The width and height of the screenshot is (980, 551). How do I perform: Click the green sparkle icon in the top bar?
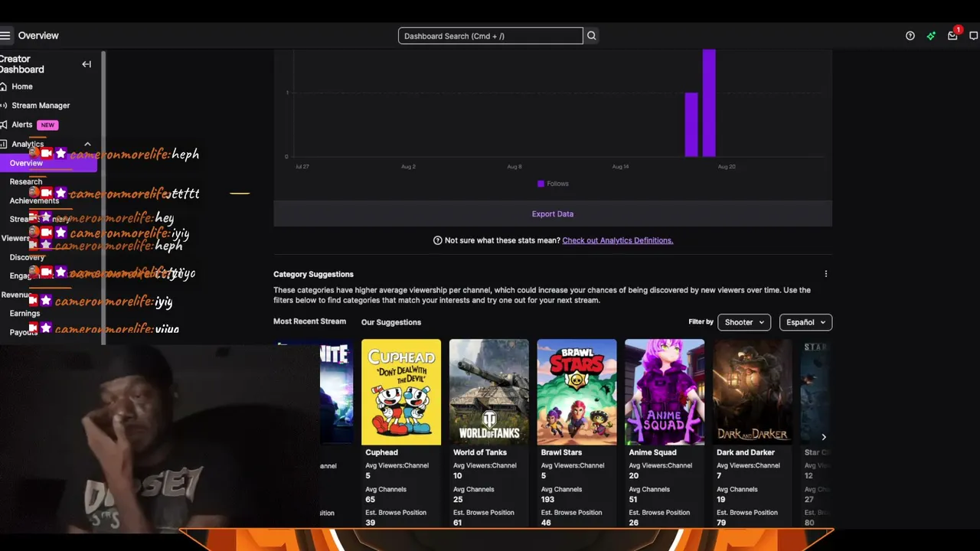(931, 36)
